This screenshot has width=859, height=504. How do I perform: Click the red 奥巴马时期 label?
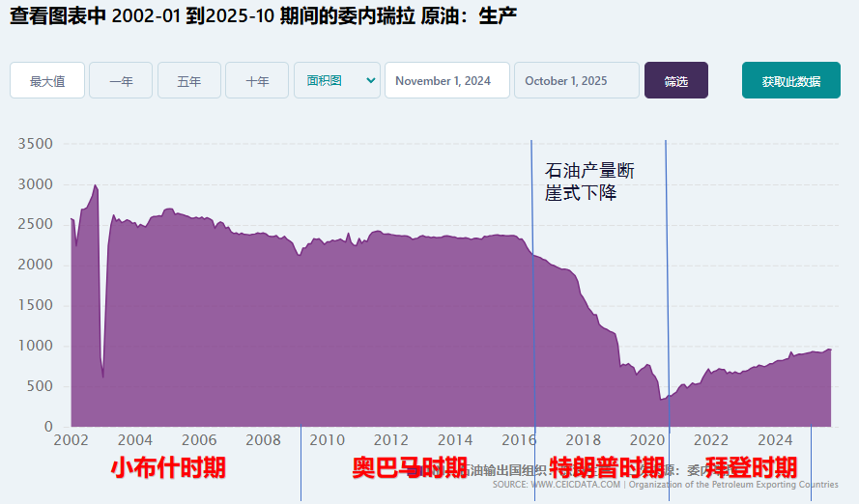pos(410,468)
